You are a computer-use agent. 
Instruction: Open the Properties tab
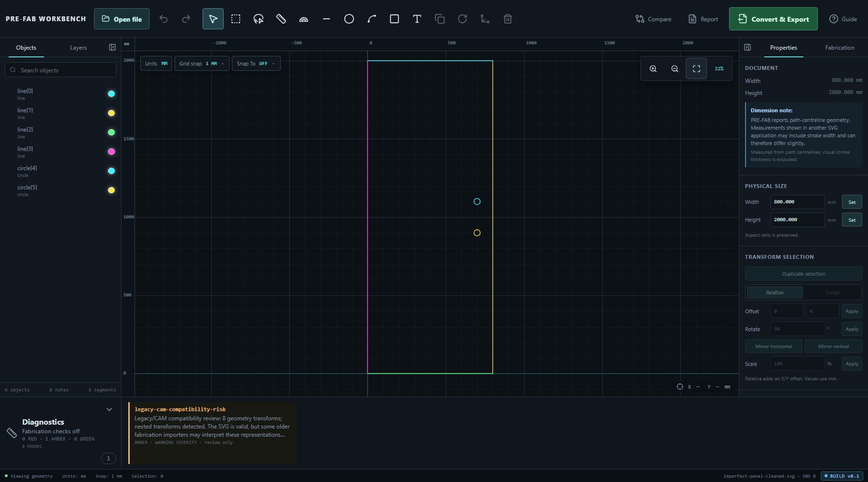(x=783, y=48)
